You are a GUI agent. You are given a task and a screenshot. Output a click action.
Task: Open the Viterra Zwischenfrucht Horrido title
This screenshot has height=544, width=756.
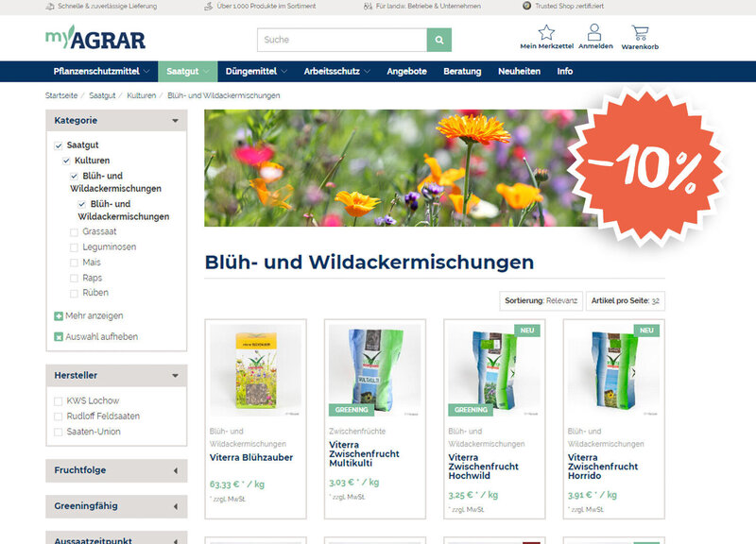[x=603, y=467]
